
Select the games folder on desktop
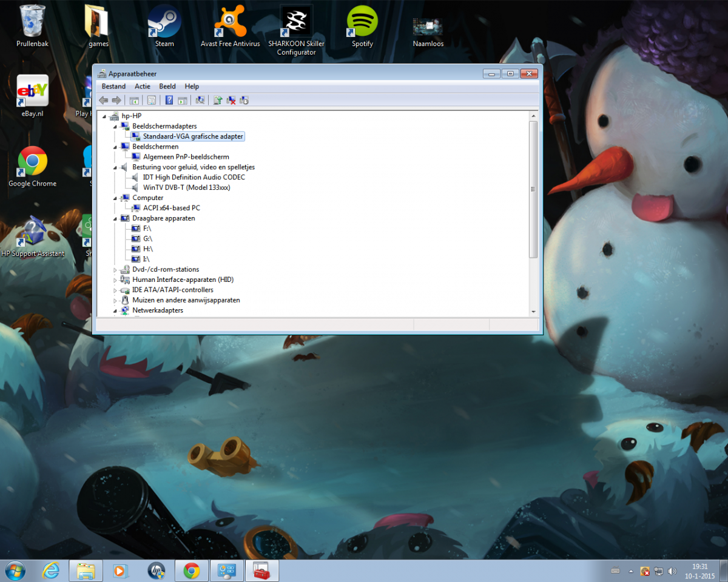click(x=98, y=27)
